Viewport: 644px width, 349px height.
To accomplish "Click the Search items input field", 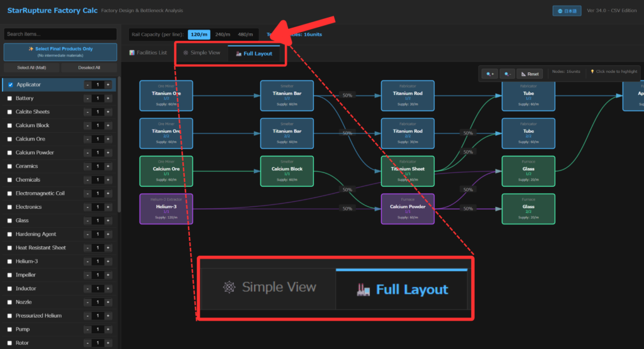I will [60, 34].
